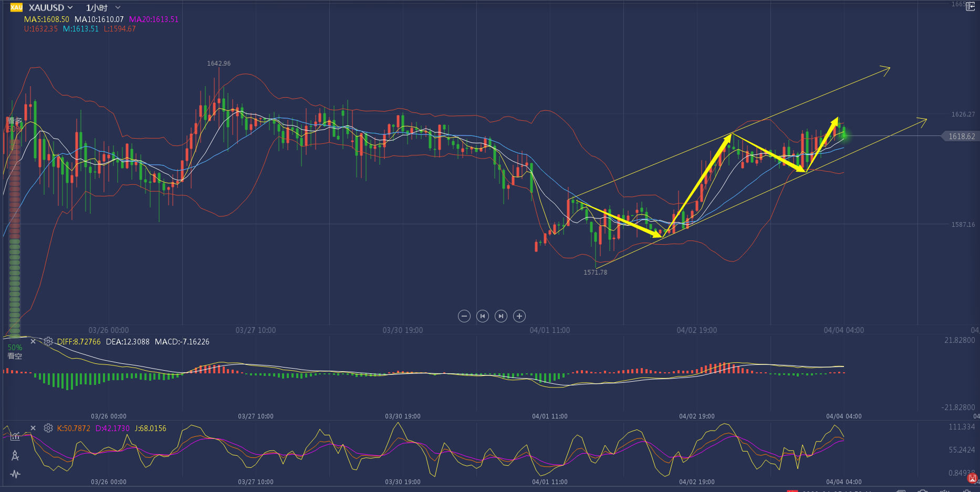Collapse the side panel via top-right icon
Image resolution: width=980 pixels, height=492 pixels.
970,7
